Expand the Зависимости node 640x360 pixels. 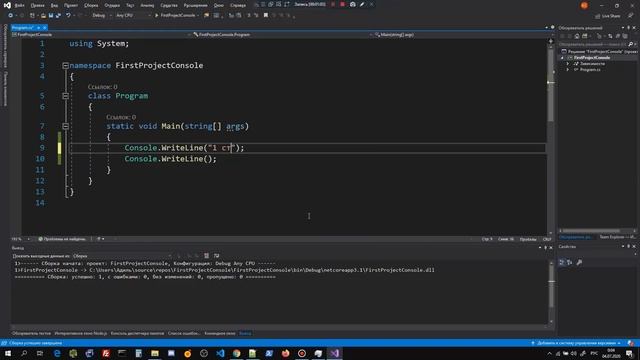point(568,64)
